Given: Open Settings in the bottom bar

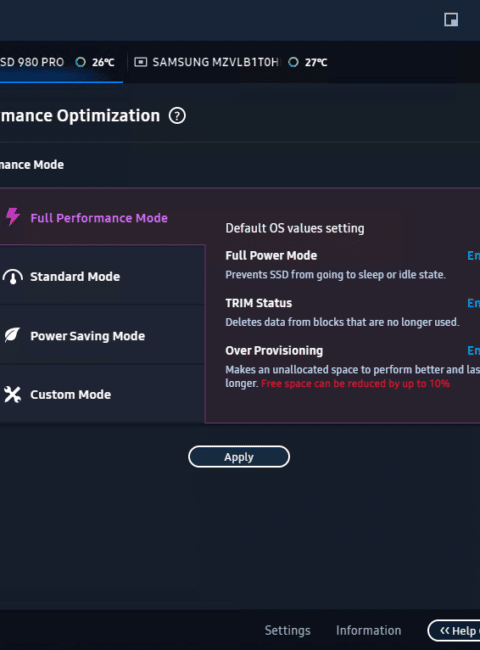Looking at the screenshot, I should (x=287, y=631).
